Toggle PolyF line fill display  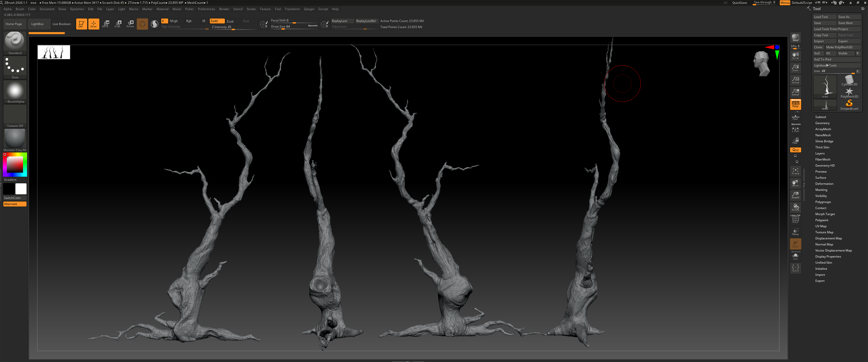(795, 219)
